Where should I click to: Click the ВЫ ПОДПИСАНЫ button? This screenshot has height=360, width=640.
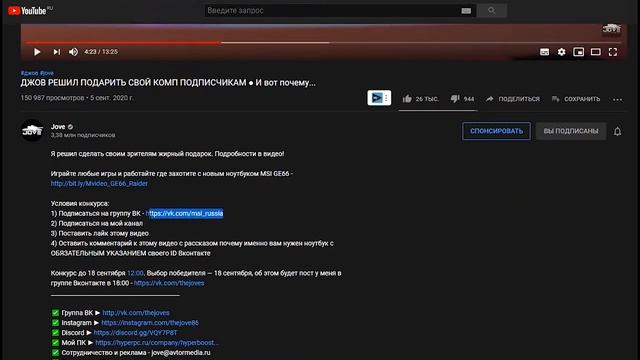571,131
